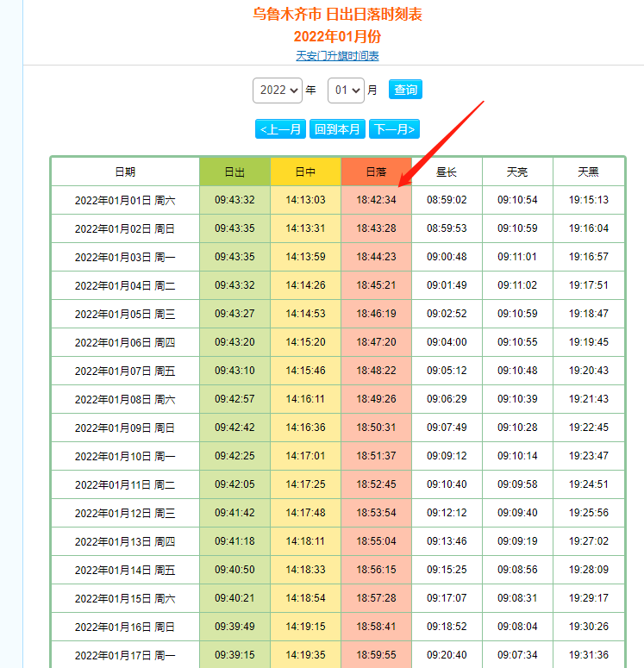This screenshot has width=644, height=668.
Task: Click sunrise time 09:43:10 on January 7
Action: [x=234, y=371]
